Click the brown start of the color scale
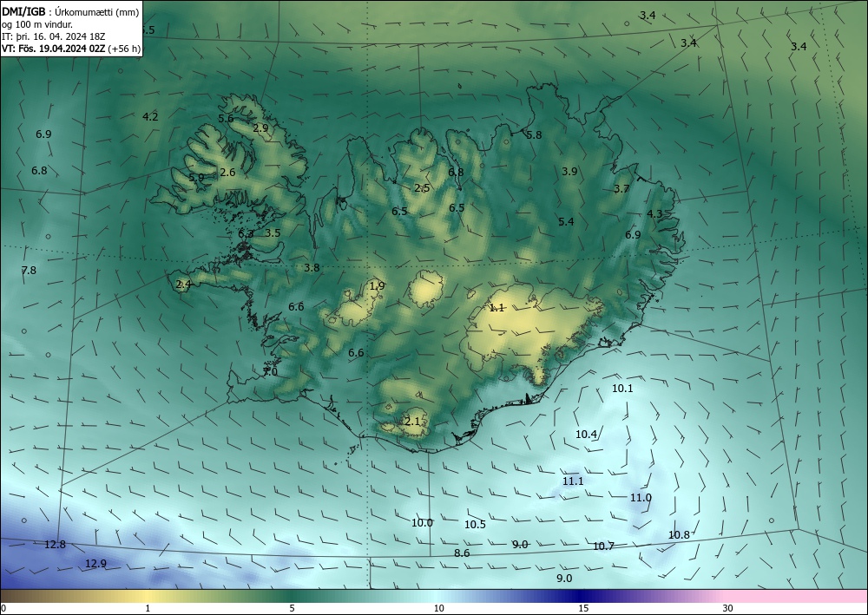Image resolution: width=868 pixels, height=615 pixels. click(23, 596)
